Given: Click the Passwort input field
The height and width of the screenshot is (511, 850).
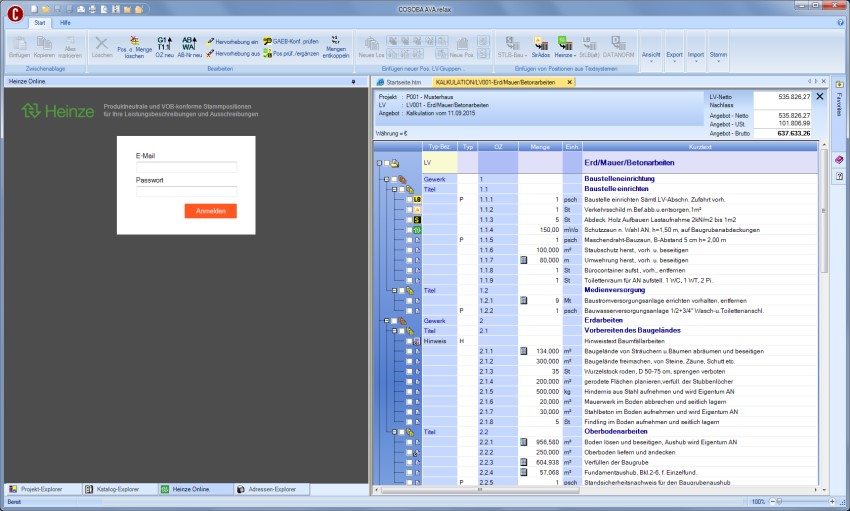Looking at the screenshot, I should [x=186, y=191].
